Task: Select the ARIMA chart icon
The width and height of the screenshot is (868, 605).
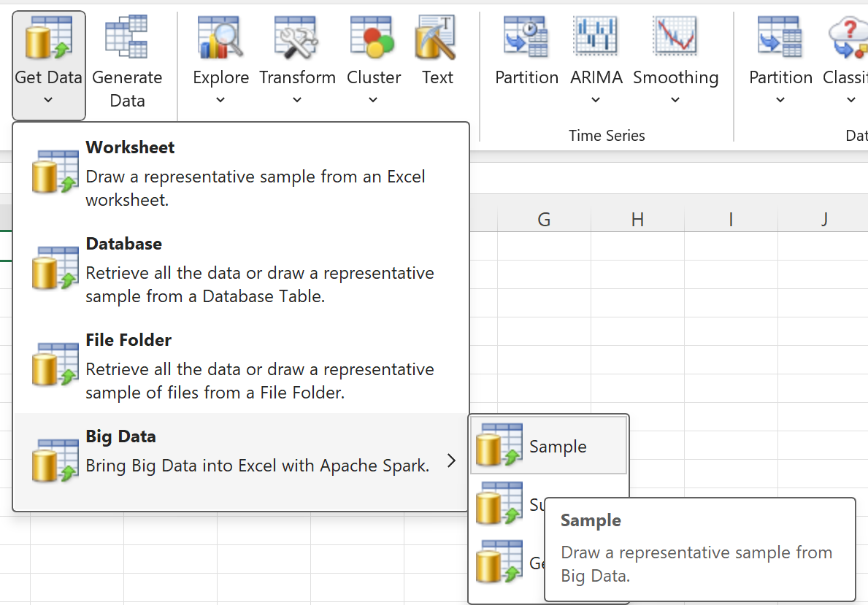Action: coord(596,38)
